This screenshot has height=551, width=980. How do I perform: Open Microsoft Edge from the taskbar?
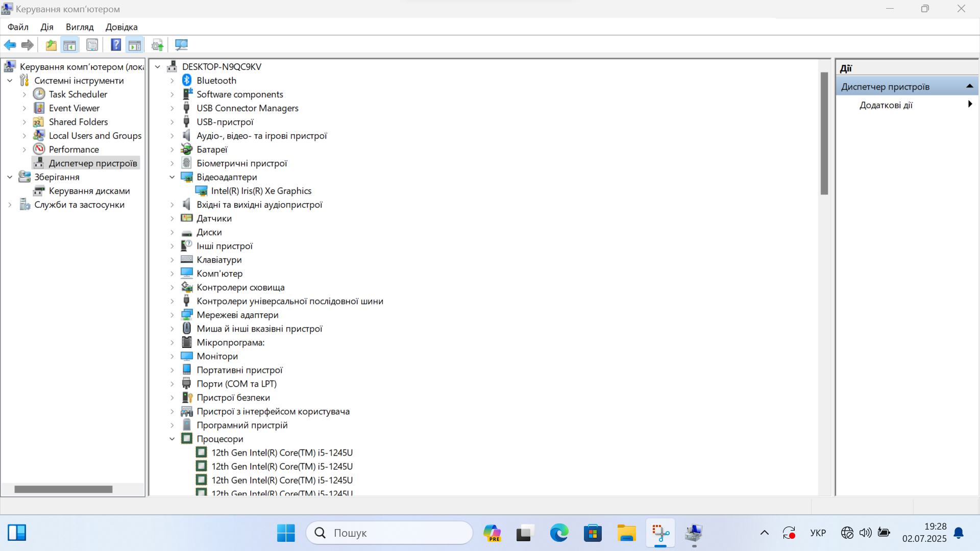[x=559, y=533]
